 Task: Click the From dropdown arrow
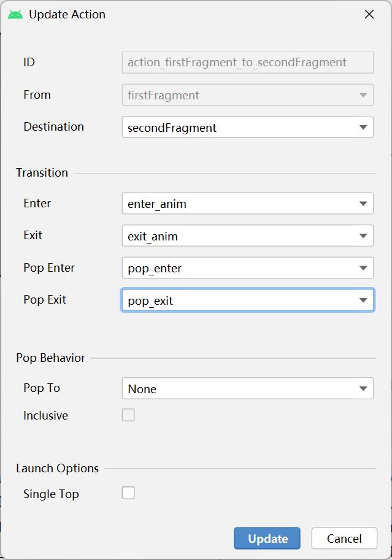click(x=363, y=95)
